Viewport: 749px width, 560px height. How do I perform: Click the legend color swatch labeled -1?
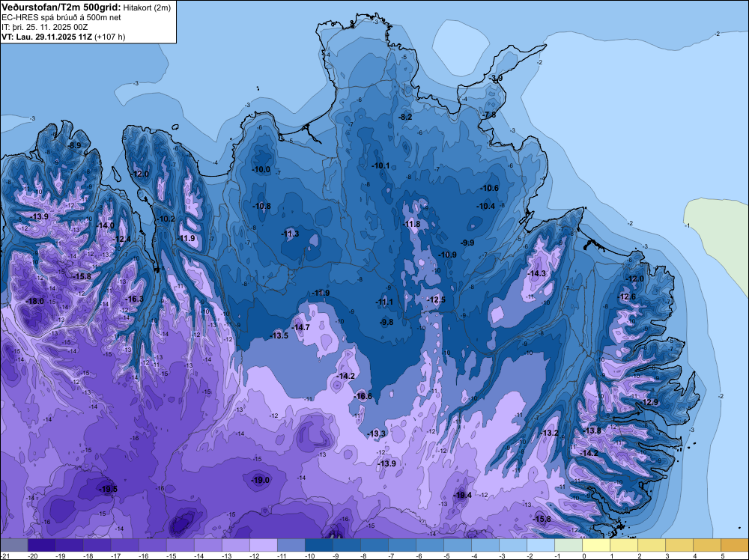(x=568, y=545)
